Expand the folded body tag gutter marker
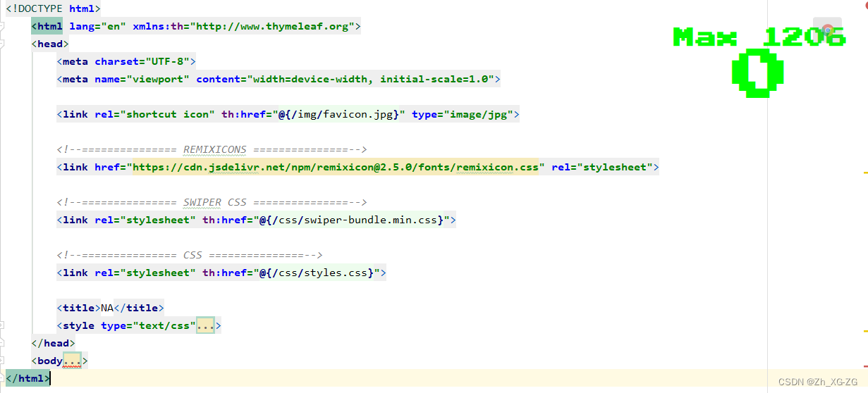868x393 pixels. point(2,361)
